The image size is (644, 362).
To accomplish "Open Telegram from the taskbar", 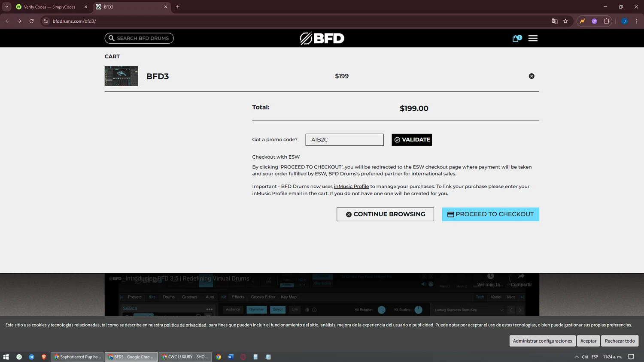I will (x=31, y=357).
